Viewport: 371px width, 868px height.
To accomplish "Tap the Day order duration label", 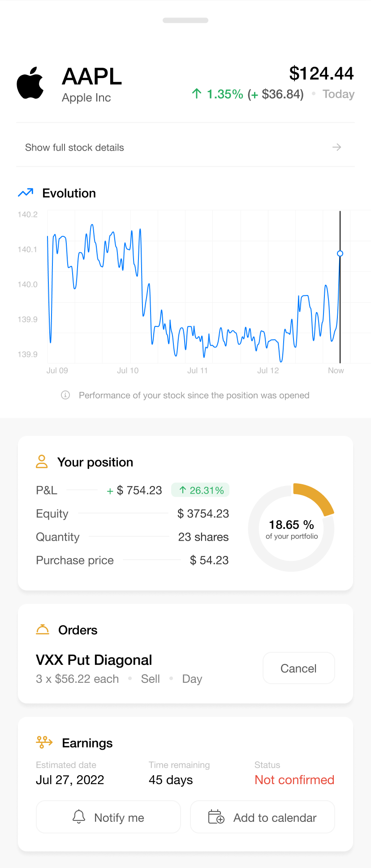I will coord(192,679).
